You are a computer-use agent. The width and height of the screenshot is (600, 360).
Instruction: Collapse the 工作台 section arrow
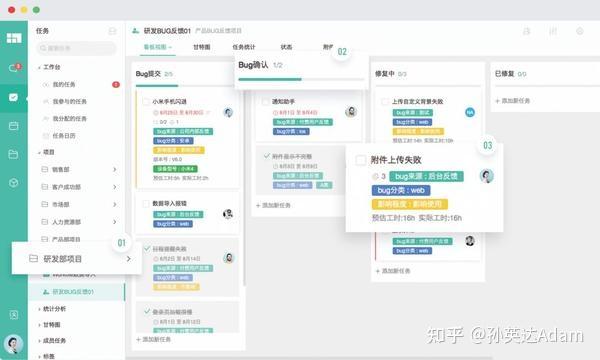point(39,67)
